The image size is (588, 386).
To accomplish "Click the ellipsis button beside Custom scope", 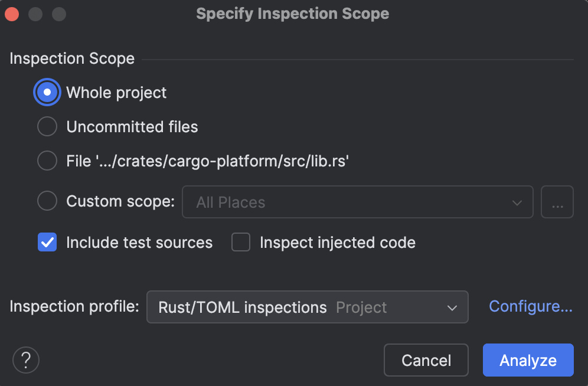I will (557, 202).
